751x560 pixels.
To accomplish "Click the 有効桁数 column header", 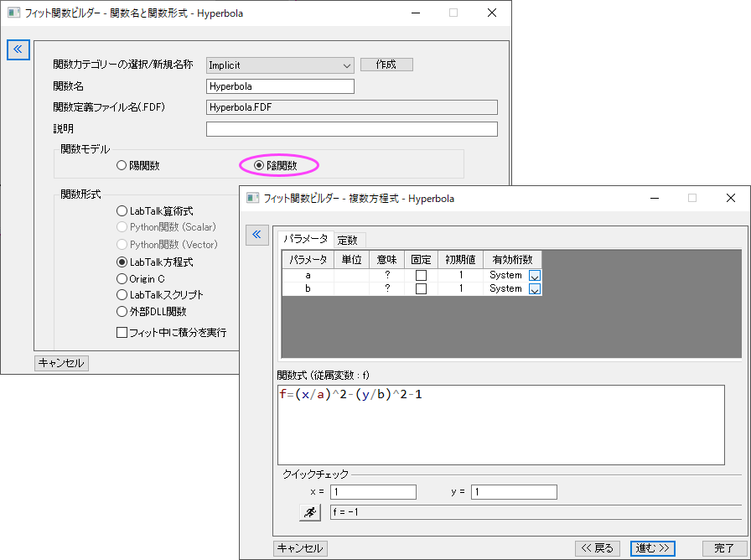I will click(x=512, y=260).
